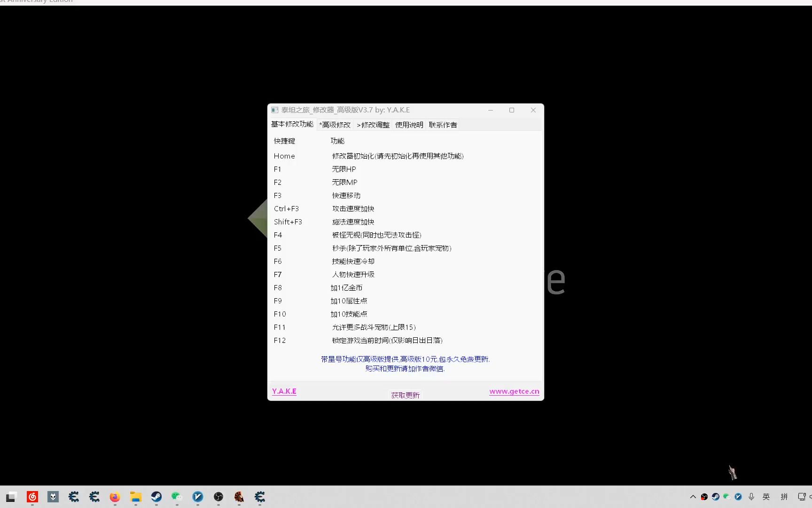Click the 技能快速冷却 function text
The height and width of the screenshot is (508, 812).
[x=353, y=262]
